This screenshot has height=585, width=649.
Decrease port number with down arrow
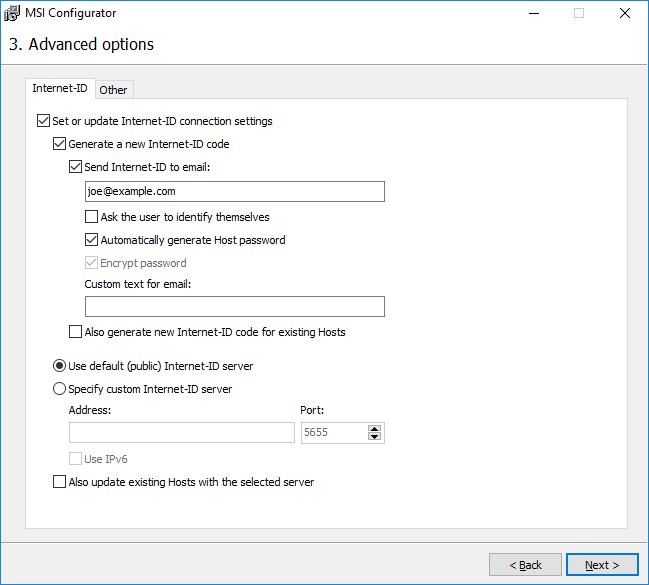point(375,437)
